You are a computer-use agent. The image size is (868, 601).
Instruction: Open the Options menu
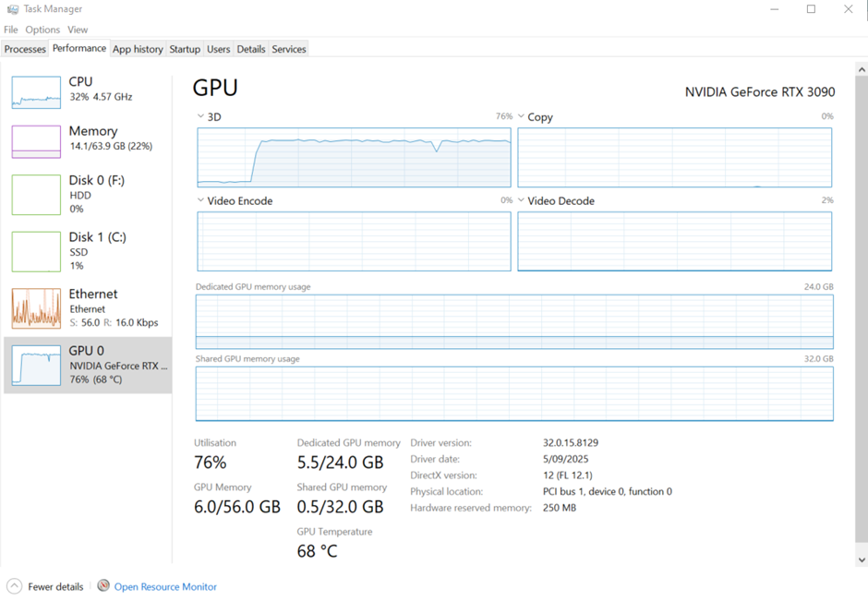42,30
